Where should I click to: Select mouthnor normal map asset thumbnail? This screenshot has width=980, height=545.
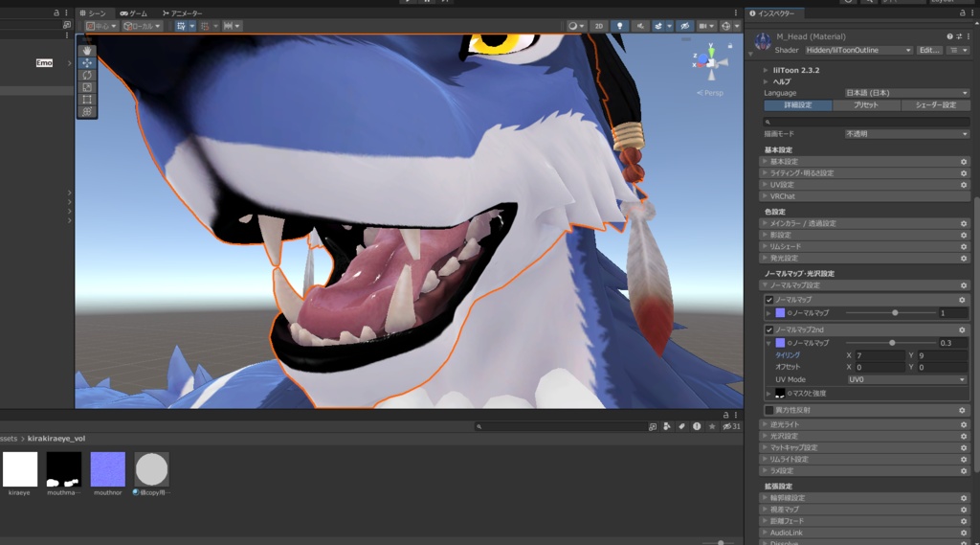click(x=107, y=469)
